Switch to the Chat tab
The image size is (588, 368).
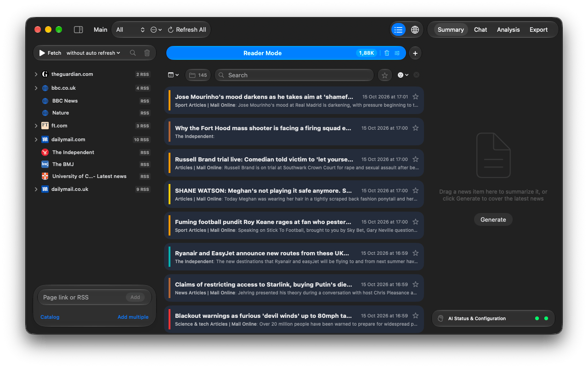(x=481, y=29)
